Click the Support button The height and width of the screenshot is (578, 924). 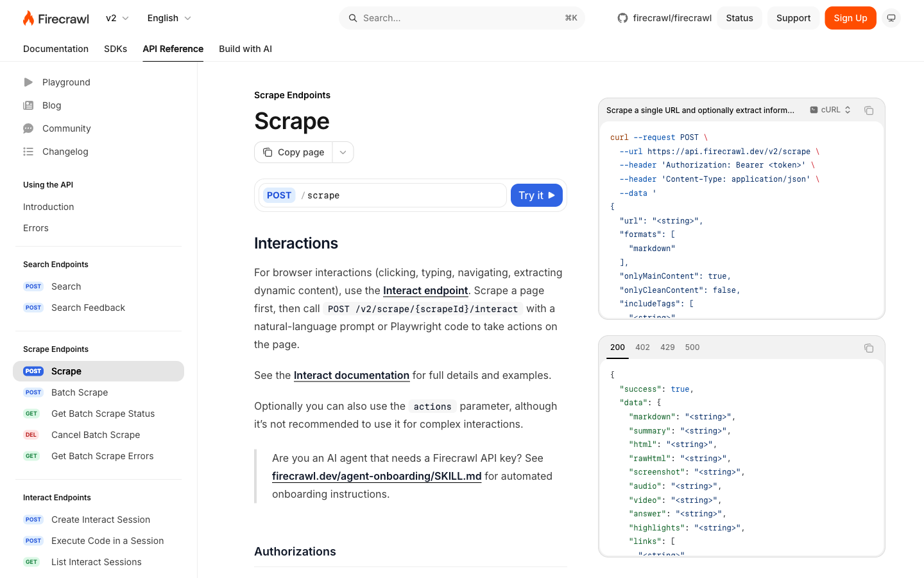click(x=793, y=18)
